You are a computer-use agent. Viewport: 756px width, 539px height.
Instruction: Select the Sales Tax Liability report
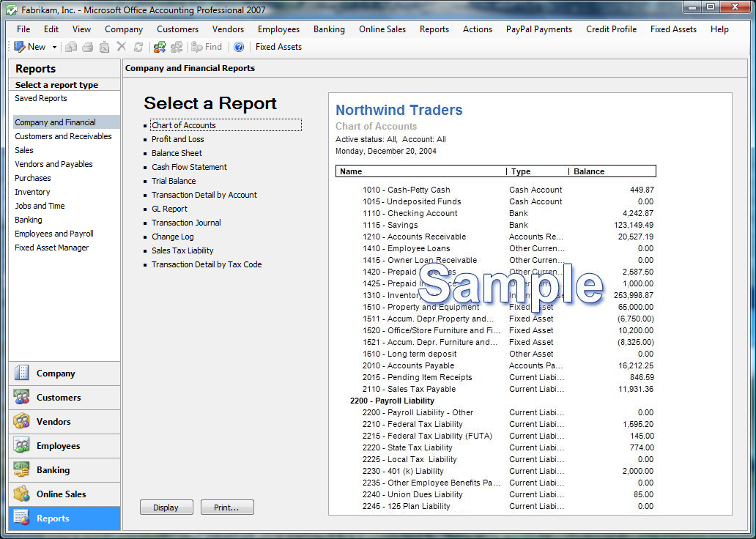[x=182, y=250]
